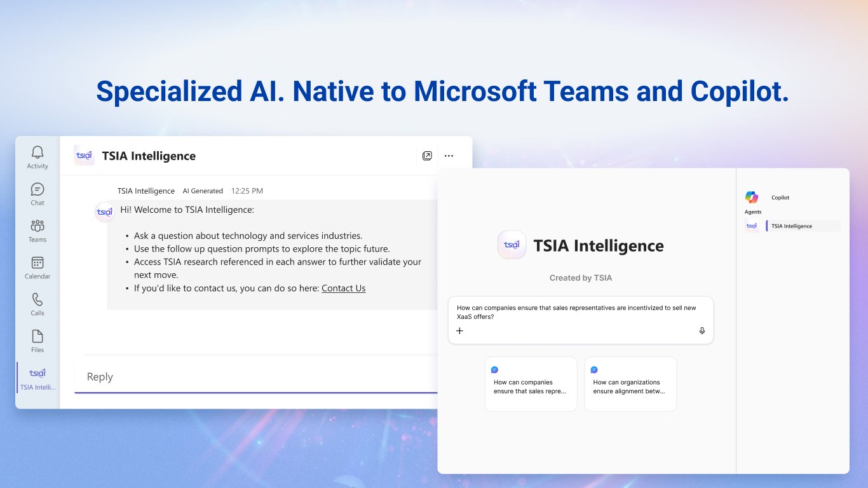Click TSIA agent icon under Agents
The image size is (868, 488).
(x=752, y=226)
